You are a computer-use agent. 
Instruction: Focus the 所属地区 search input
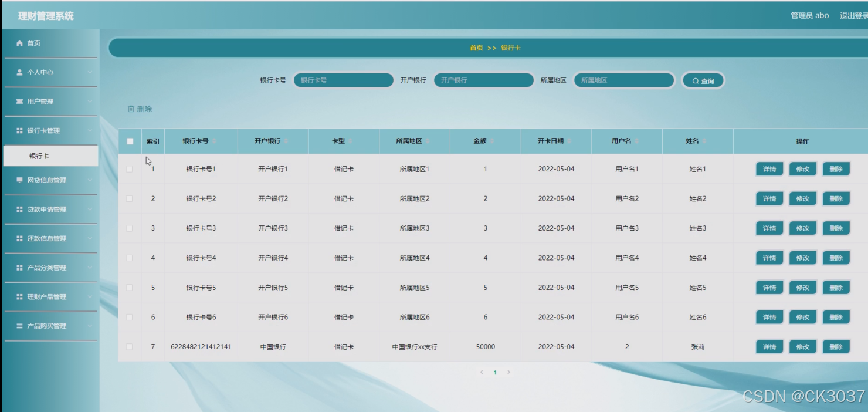(624, 80)
